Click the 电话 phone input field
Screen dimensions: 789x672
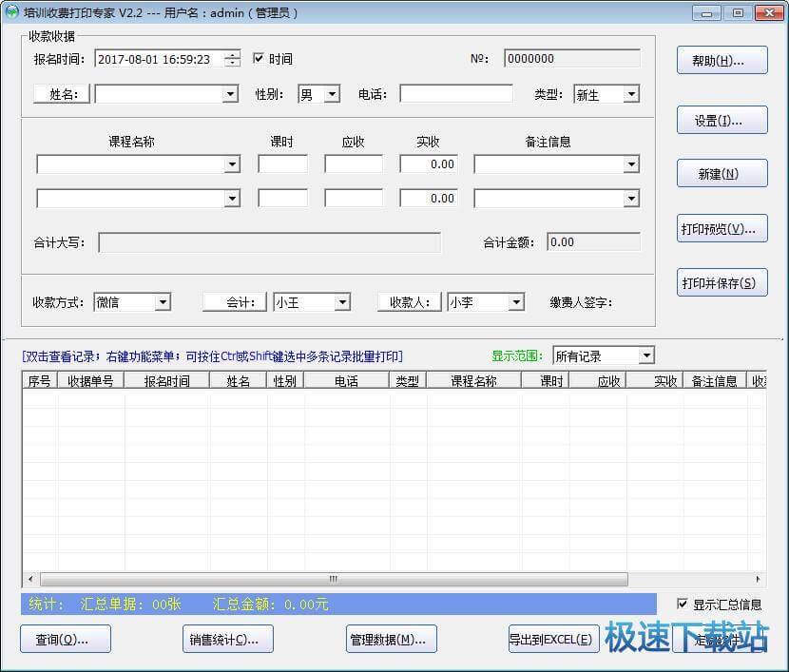point(456,93)
